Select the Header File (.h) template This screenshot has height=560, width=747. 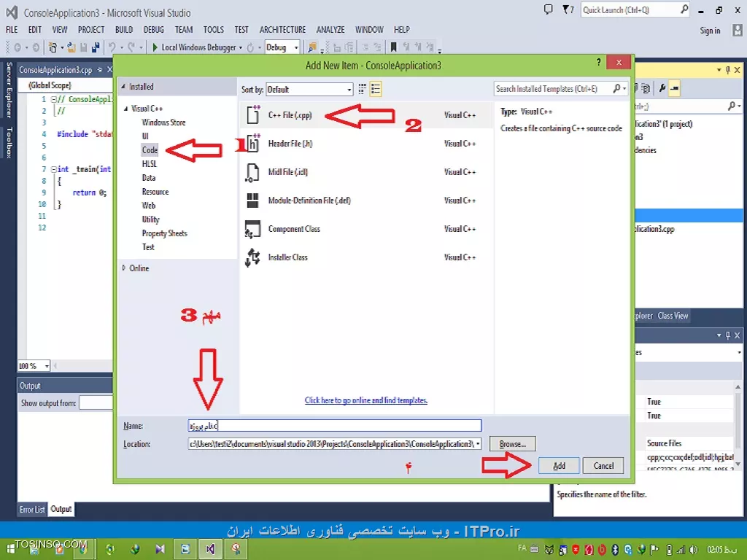[366, 144]
